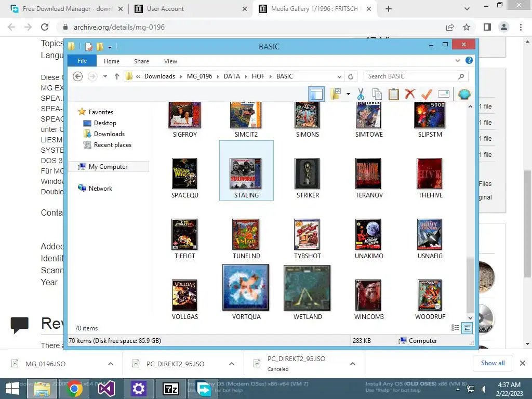Expand the address bar history dropdown
Screen dimensions: 532x399
(x=339, y=76)
